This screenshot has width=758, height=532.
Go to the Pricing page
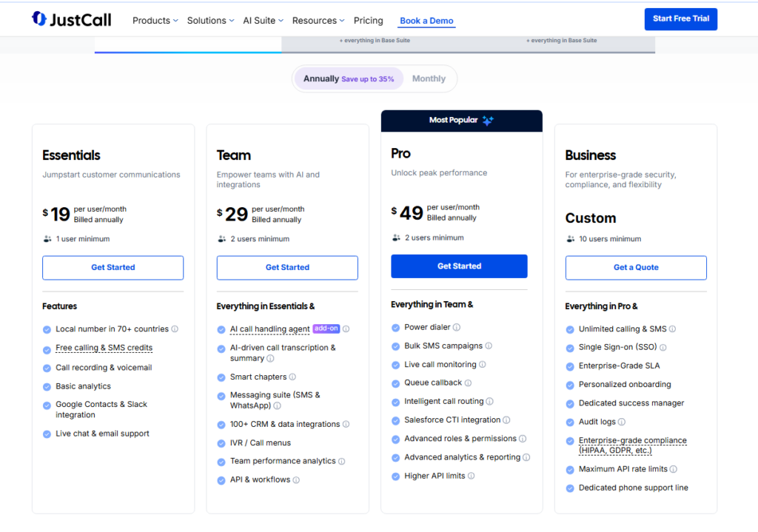tap(369, 21)
